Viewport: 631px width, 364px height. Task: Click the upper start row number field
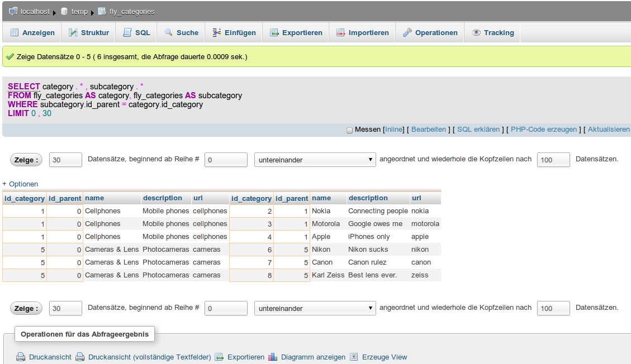click(226, 160)
